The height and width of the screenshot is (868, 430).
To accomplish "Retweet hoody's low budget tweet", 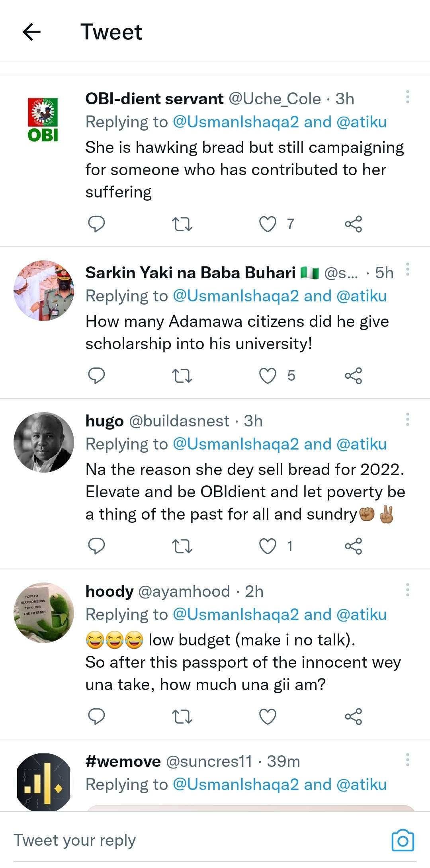I will [182, 717].
